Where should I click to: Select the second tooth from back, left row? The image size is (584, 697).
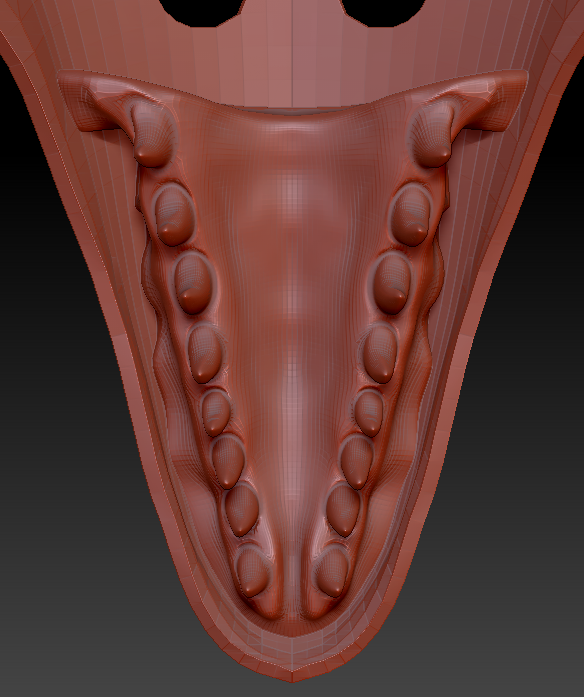(174, 215)
